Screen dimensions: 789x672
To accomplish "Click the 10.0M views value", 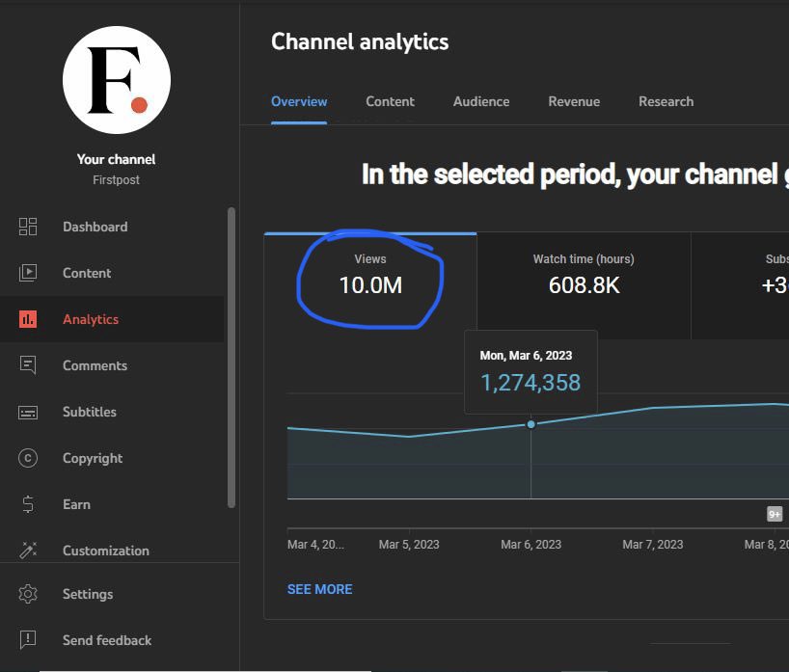I will click(x=370, y=285).
